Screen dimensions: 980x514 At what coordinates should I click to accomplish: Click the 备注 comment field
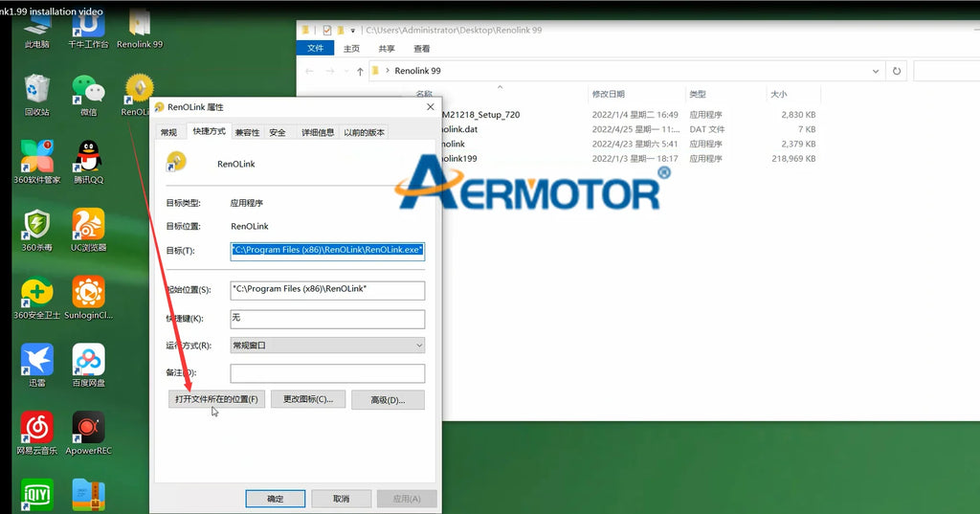327,372
